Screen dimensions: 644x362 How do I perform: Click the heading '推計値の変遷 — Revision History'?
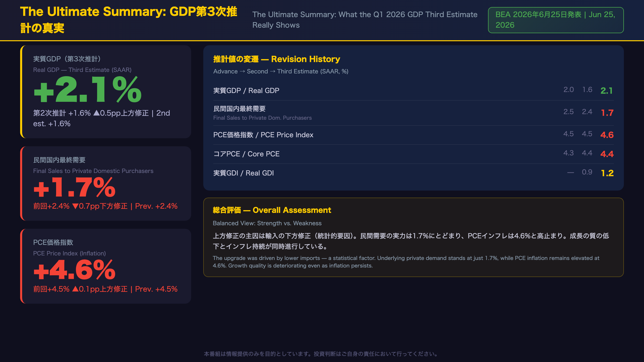tap(277, 59)
